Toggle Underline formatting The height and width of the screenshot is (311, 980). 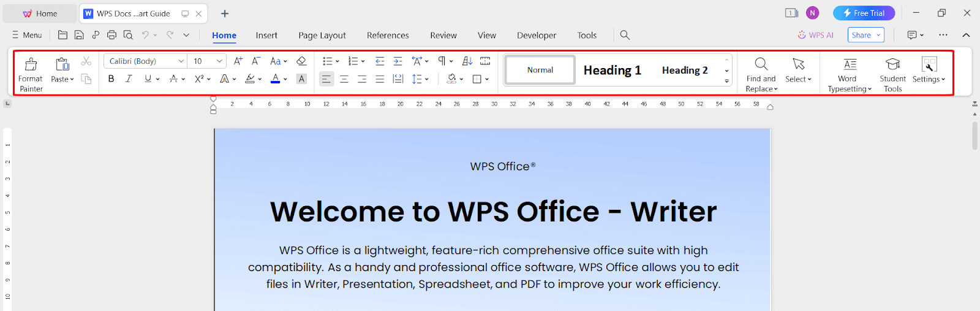click(x=148, y=79)
